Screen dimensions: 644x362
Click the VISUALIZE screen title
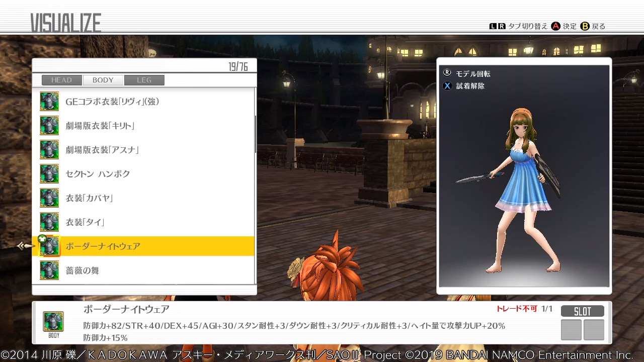66,23
